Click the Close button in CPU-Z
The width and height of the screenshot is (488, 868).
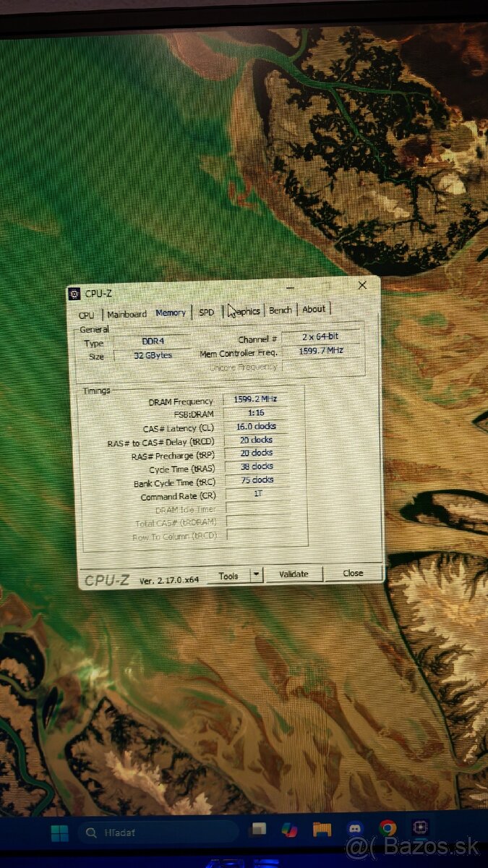pos(353,573)
